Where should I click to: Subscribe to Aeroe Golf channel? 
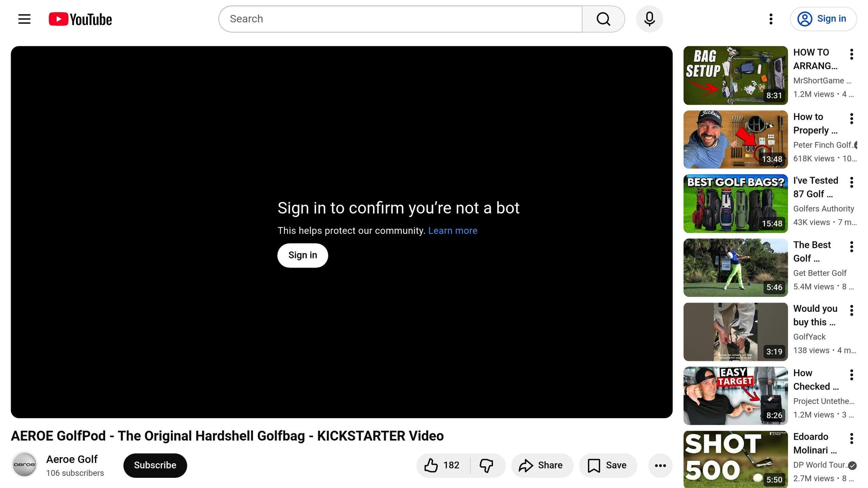[x=155, y=466]
